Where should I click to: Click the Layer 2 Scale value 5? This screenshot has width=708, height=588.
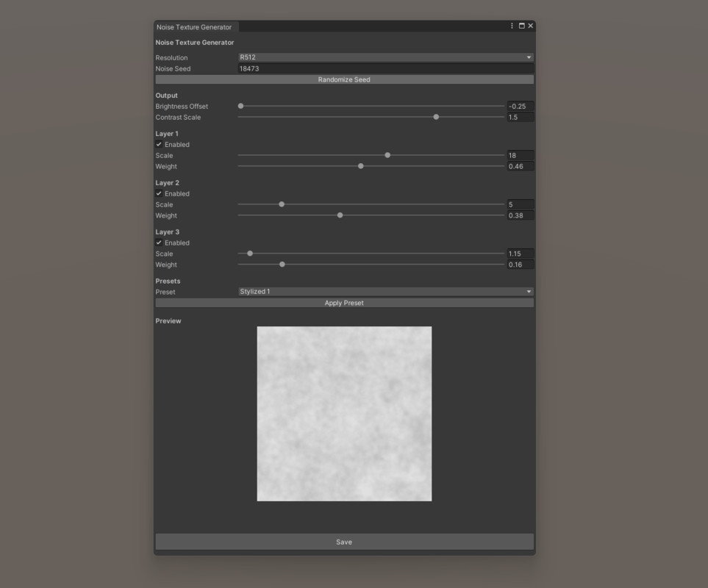click(521, 204)
